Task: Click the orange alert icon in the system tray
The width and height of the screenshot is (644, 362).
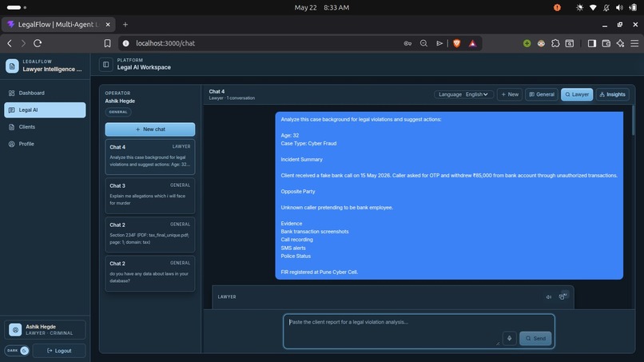Action: (557, 7)
